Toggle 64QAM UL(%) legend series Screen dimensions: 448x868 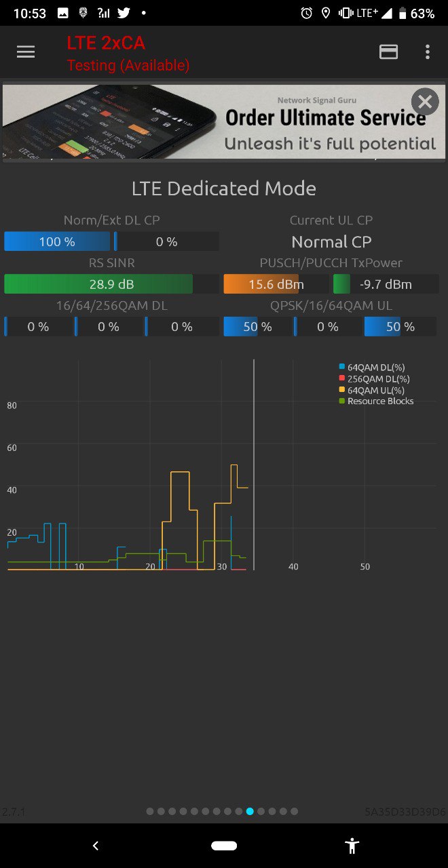click(x=371, y=390)
